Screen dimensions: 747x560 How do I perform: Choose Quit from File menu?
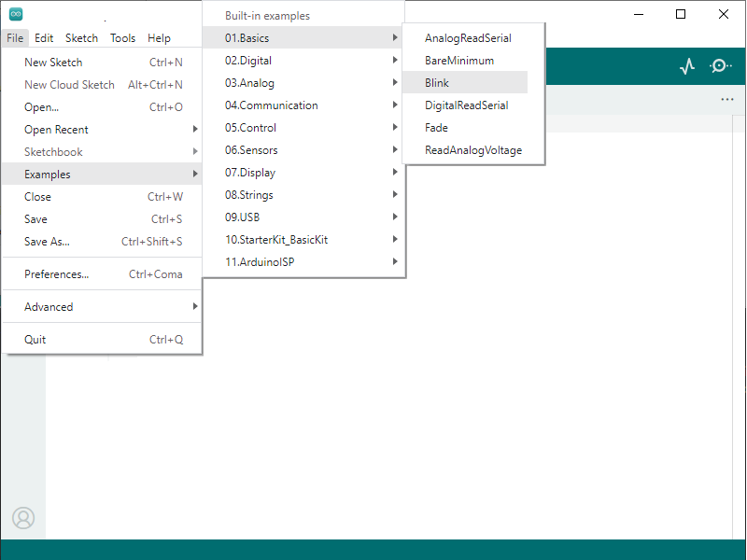coord(103,340)
